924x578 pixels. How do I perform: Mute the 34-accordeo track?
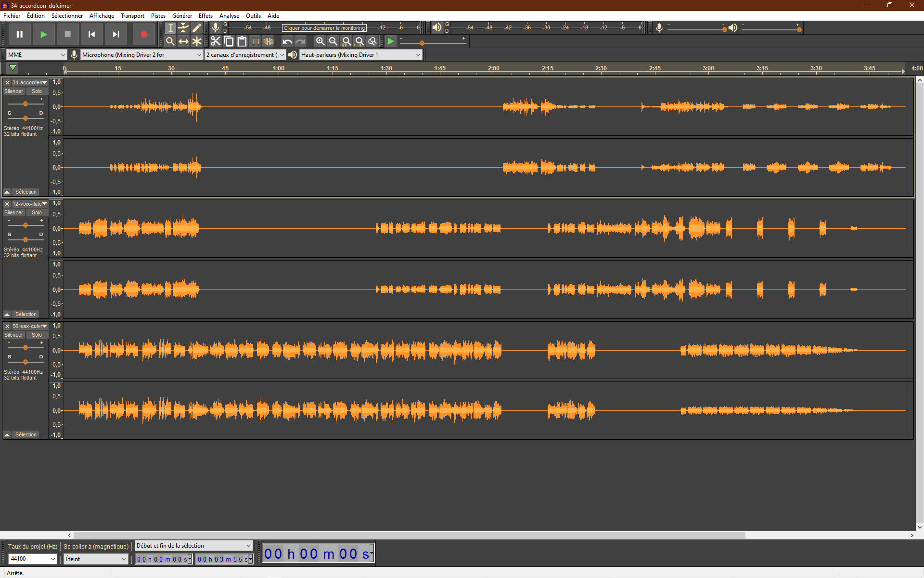(13, 91)
